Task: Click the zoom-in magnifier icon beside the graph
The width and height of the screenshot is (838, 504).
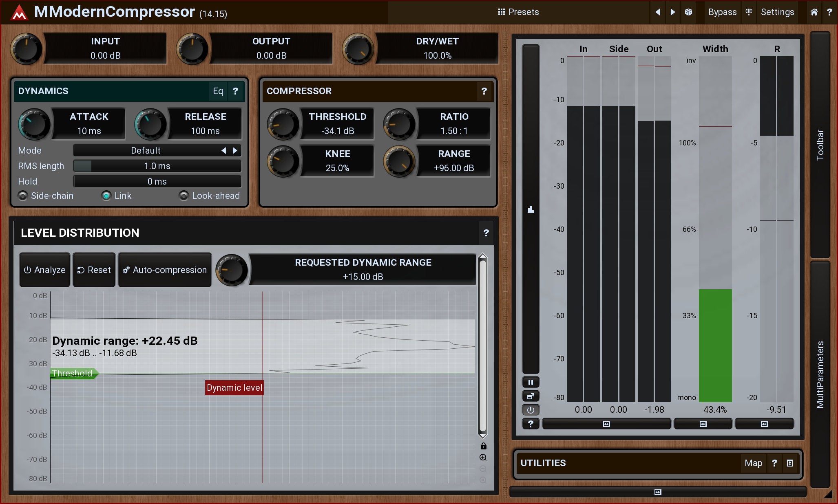Action: (483, 457)
